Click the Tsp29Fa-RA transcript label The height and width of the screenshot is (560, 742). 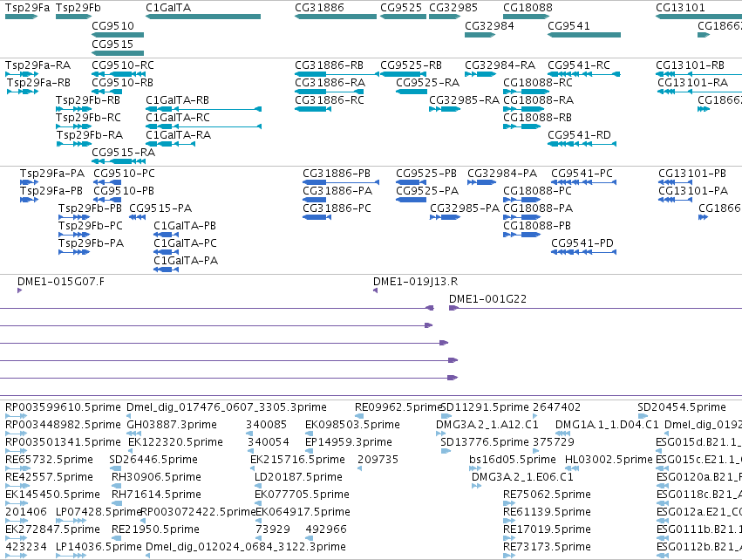(x=37, y=65)
